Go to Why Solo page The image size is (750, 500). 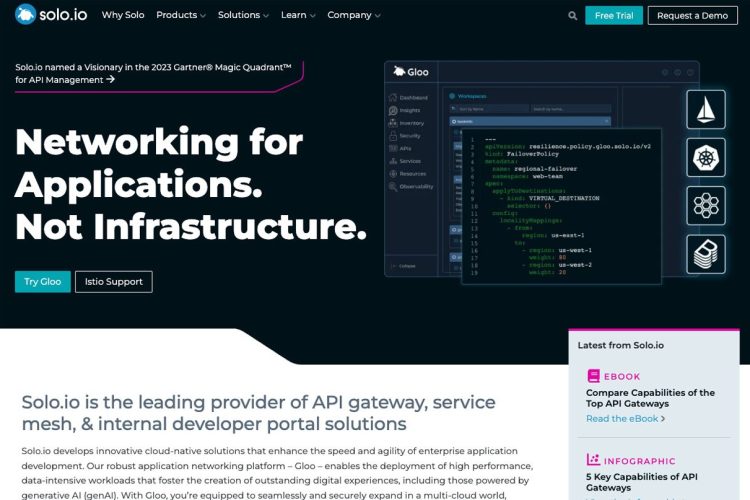(123, 15)
